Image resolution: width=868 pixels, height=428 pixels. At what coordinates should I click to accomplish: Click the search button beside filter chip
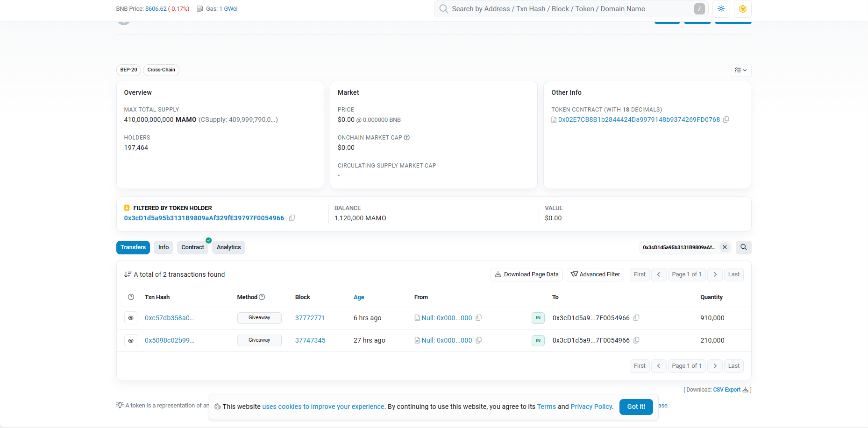[x=744, y=247]
